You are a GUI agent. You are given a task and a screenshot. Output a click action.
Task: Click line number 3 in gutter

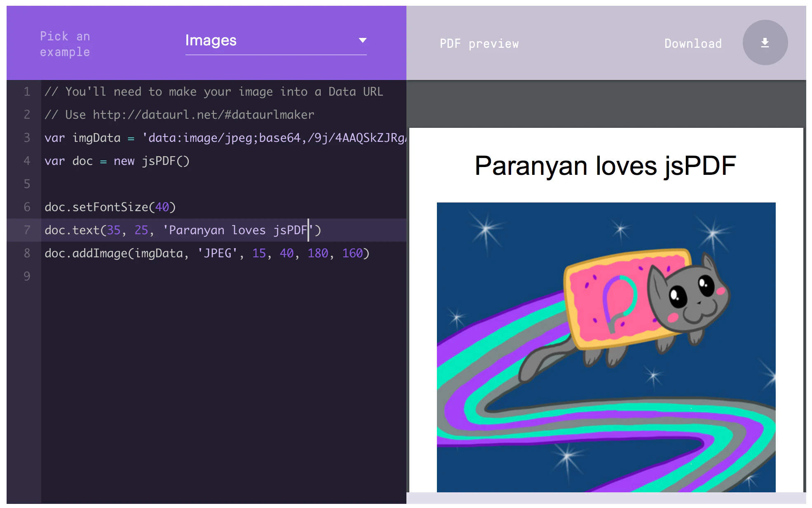27,138
